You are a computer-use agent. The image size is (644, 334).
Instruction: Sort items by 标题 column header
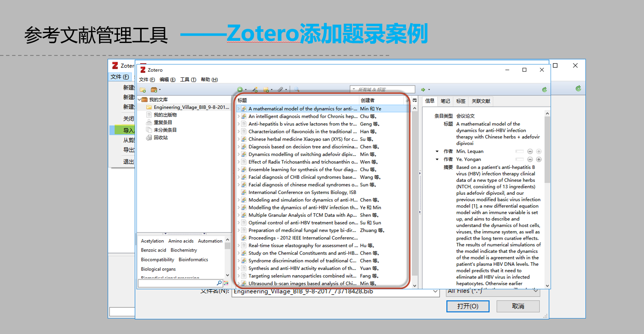coord(297,100)
